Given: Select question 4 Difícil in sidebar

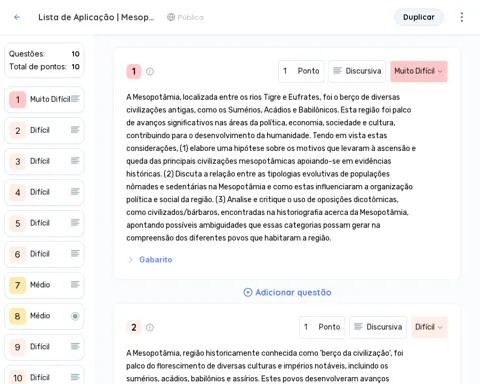Looking at the screenshot, I should click(44, 192).
